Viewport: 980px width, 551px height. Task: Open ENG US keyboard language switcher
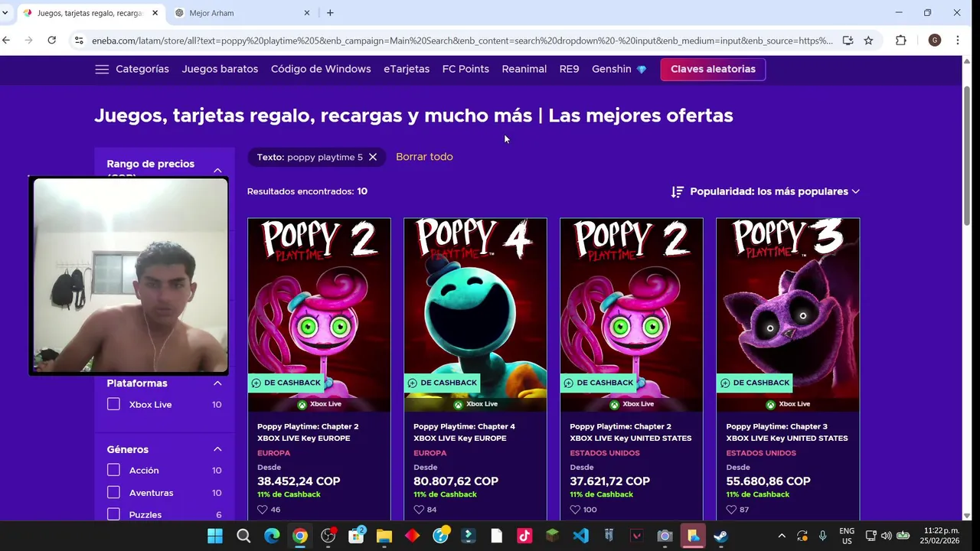(x=847, y=536)
